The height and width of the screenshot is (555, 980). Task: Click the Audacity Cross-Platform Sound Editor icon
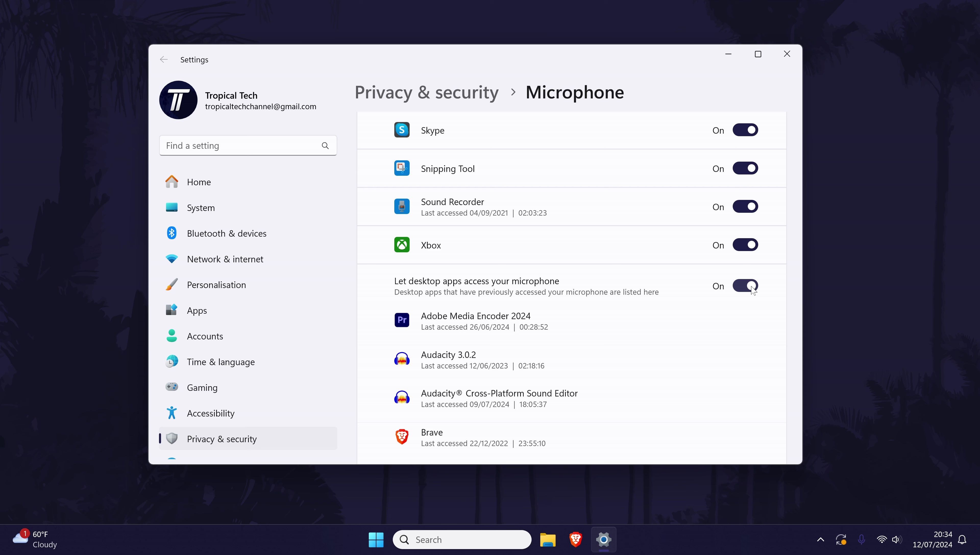point(401,398)
